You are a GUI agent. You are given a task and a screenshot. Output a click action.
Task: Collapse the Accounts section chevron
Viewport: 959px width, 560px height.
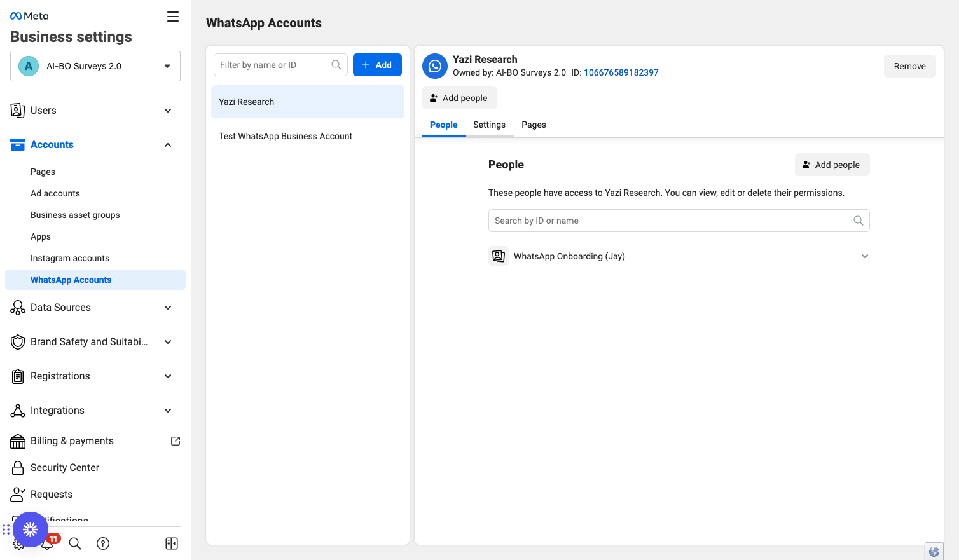(x=168, y=145)
